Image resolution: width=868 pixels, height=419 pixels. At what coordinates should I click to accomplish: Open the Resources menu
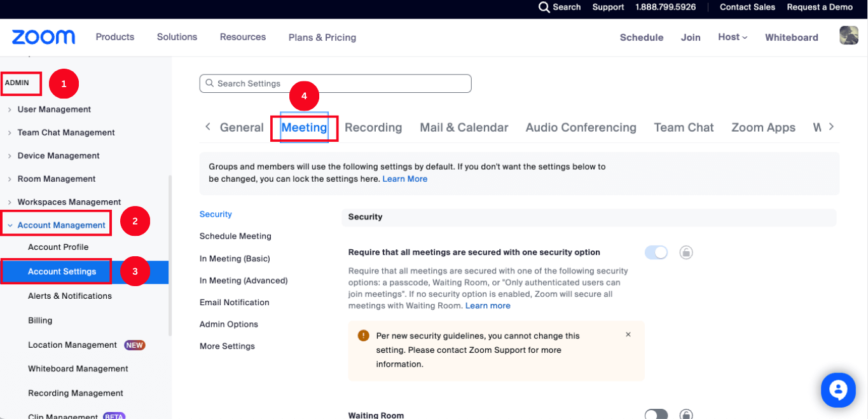[243, 37]
